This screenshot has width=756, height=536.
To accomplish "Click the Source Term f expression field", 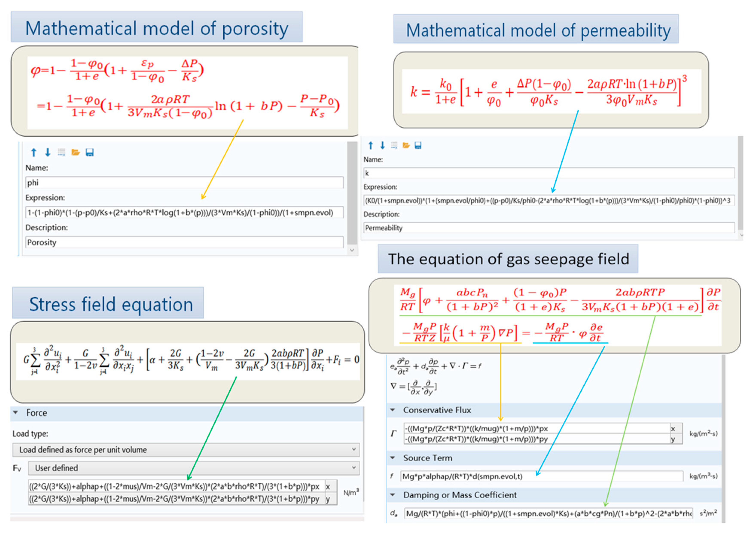I will (541, 476).
